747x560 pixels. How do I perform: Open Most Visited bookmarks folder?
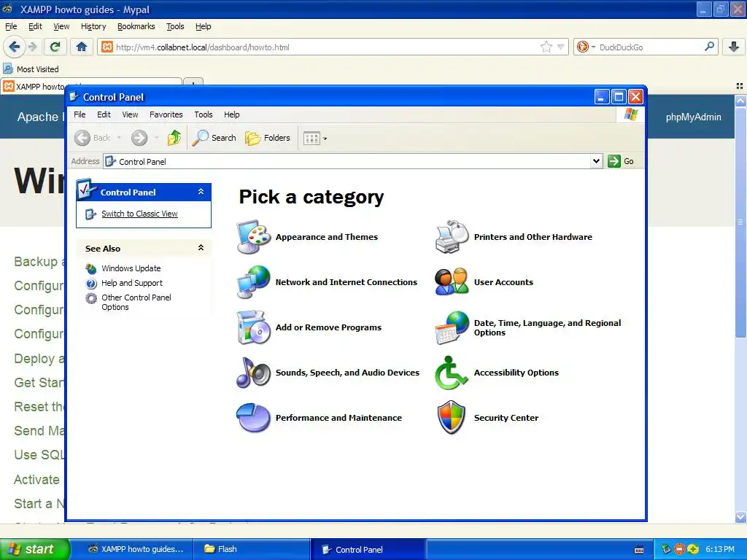(x=31, y=69)
